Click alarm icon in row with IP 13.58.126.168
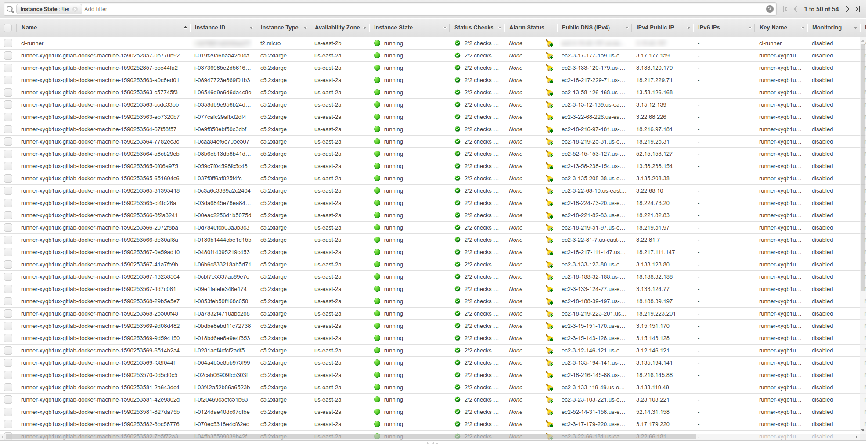Screen dimensions: 868x445 549,93
